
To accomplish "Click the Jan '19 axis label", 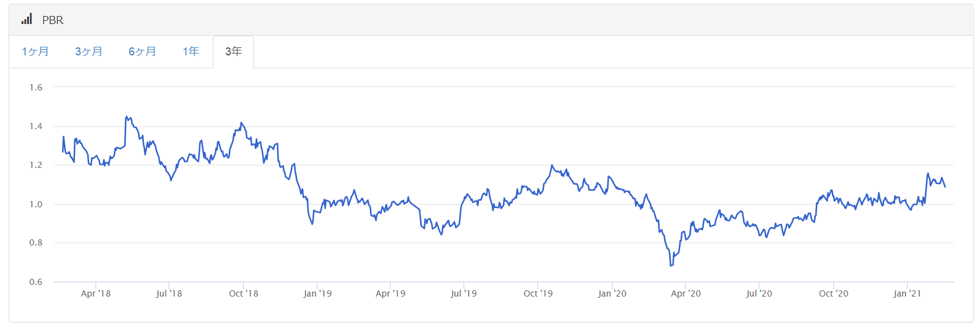I will [317, 293].
